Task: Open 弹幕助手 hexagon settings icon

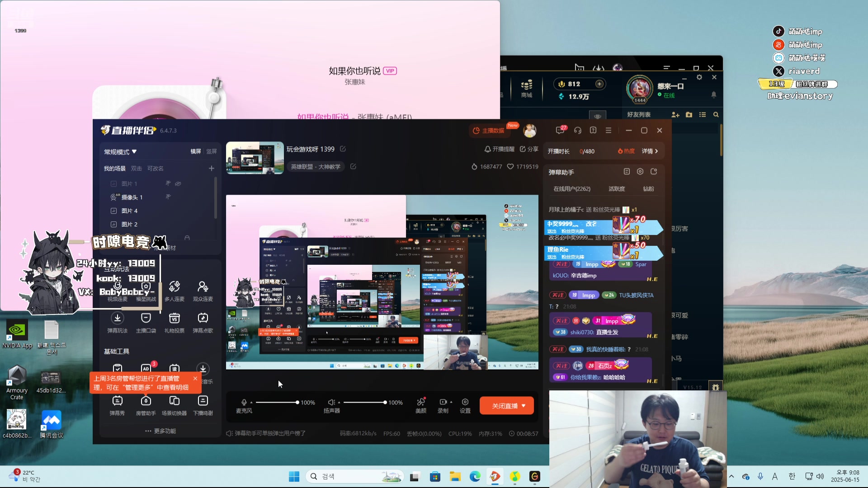Action: 640,171
